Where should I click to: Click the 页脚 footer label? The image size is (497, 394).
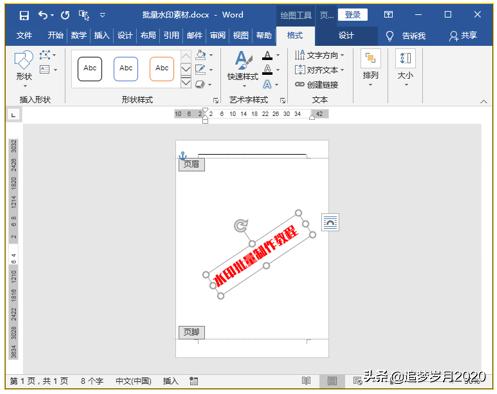pos(191,332)
